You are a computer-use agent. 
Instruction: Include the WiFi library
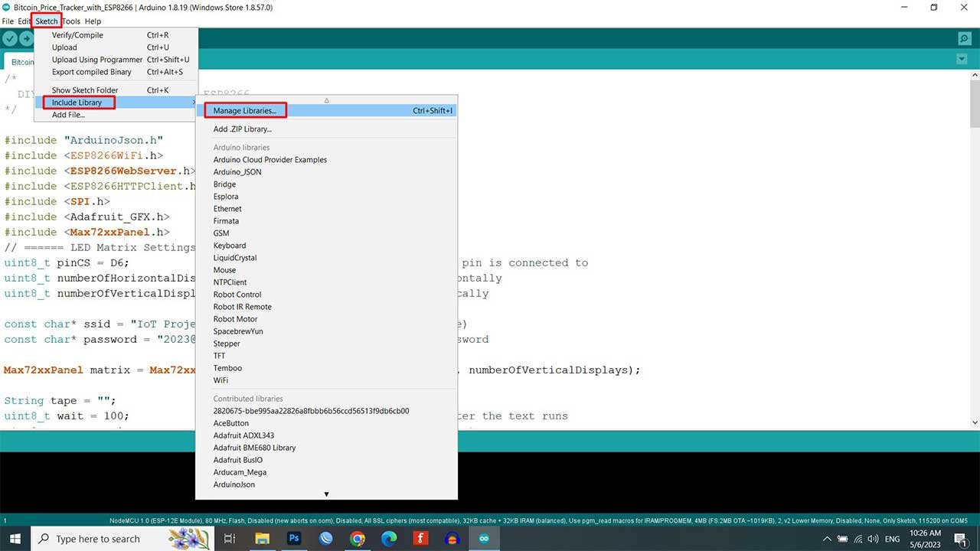pyautogui.click(x=328, y=380)
